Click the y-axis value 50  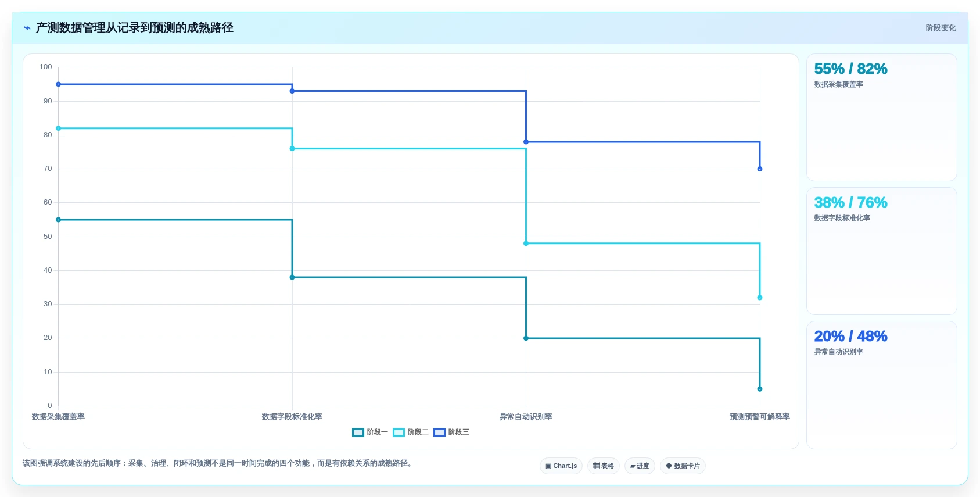point(48,237)
